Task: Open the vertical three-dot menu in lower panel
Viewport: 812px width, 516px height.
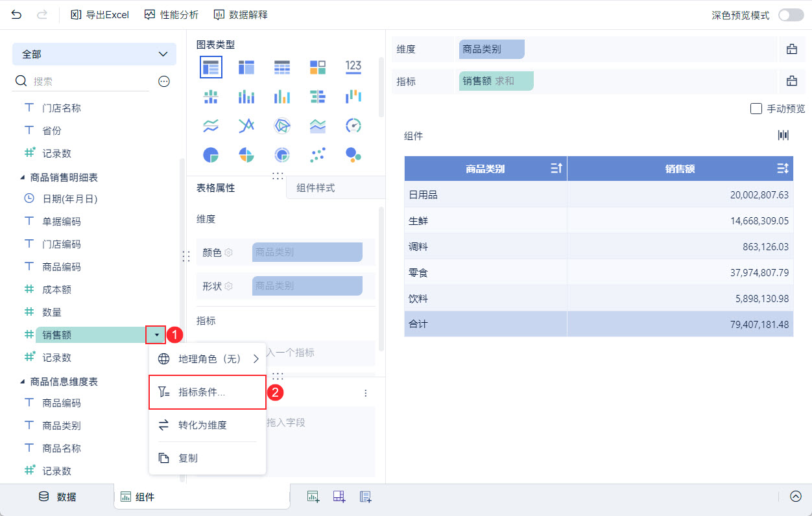Action: 366,393
